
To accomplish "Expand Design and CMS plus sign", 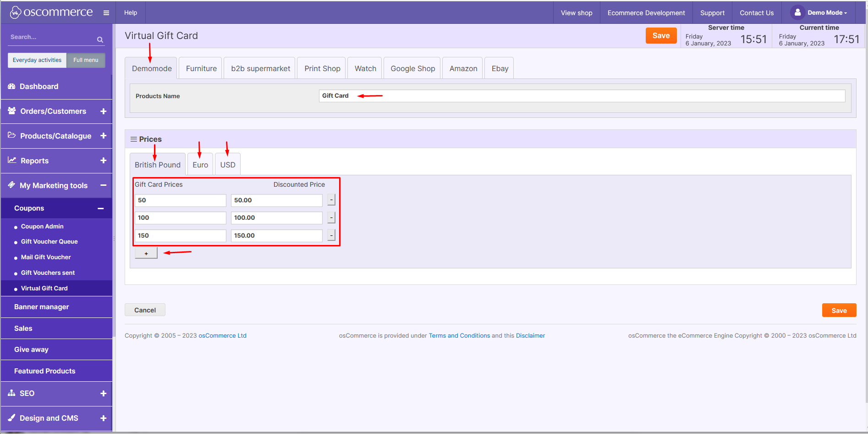I will click(x=104, y=418).
